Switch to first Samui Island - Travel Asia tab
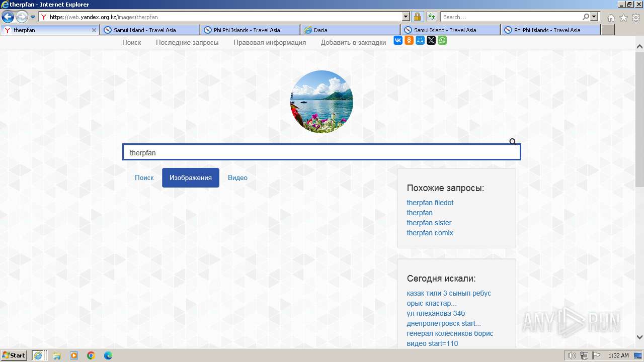Screen dimensions: 644x362 (x=150, y=30)
